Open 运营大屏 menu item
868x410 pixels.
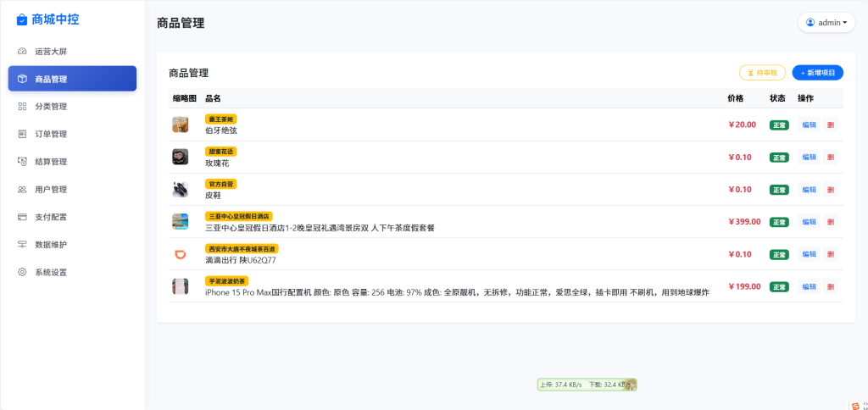[x=72, y=52]
